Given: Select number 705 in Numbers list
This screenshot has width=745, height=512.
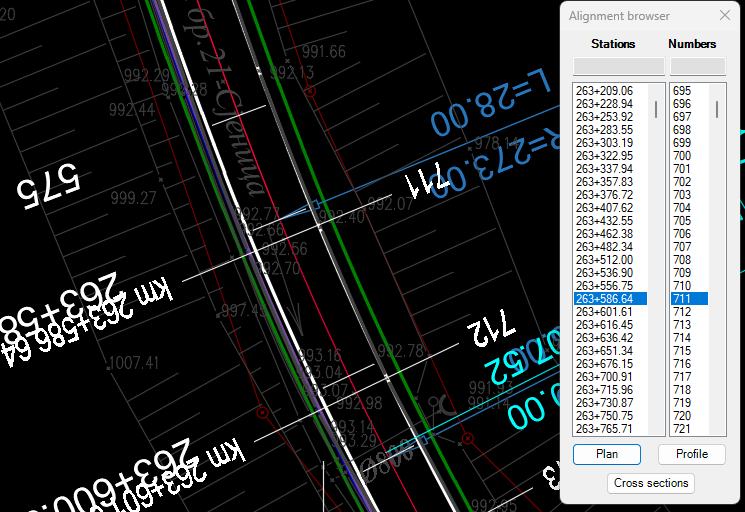Looking at the screenshot, I should [x=682, y=221].
